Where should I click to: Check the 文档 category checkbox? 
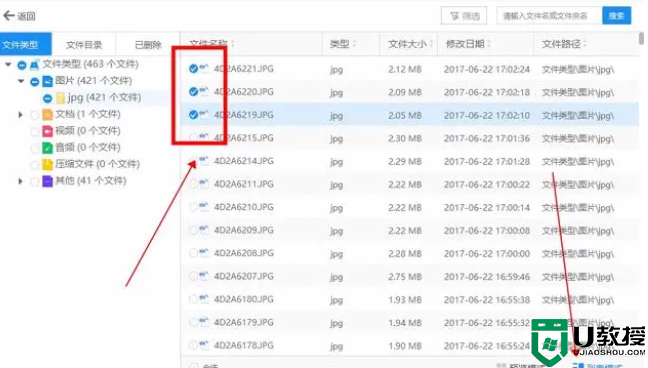[x=35, y=115]
